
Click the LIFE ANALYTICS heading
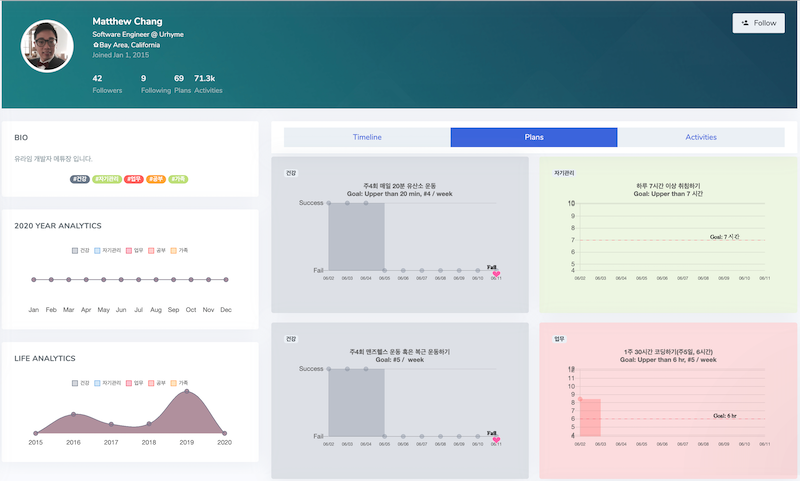pyautogui.click(x=45, y=359)
